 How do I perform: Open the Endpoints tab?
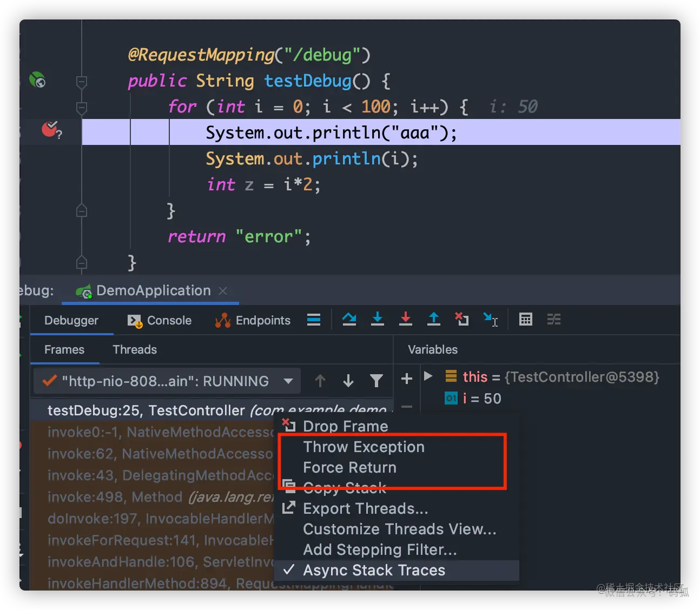click(x=253, y=321)
